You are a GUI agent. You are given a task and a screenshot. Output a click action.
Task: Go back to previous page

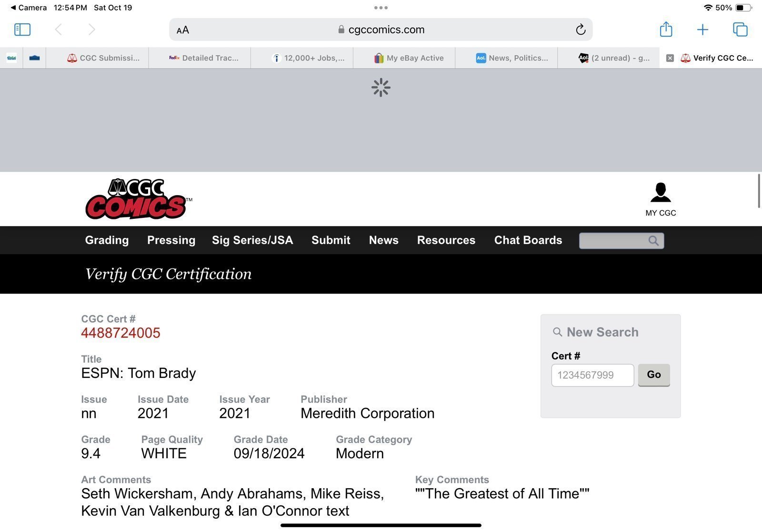click(58, 30)
